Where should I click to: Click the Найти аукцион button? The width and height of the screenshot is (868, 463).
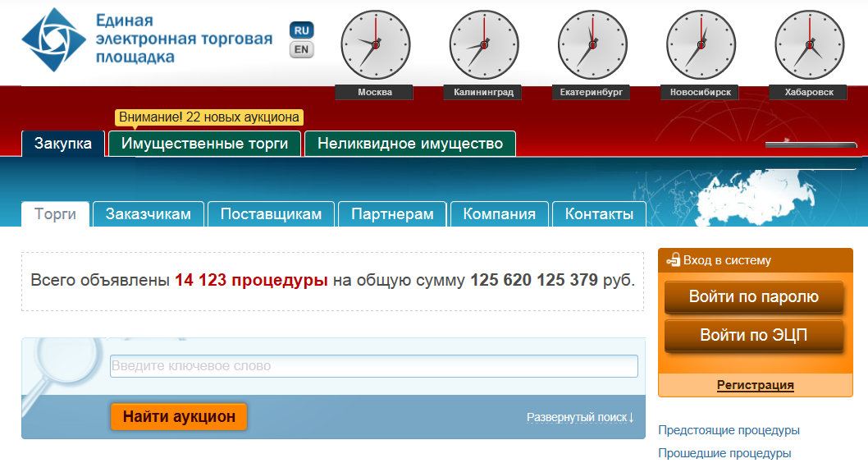pyautogui.click(x=179, y=416)
